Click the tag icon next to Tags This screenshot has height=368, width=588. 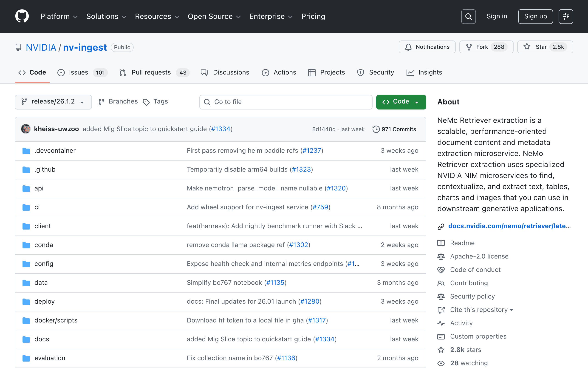click(x=146, y=102)
